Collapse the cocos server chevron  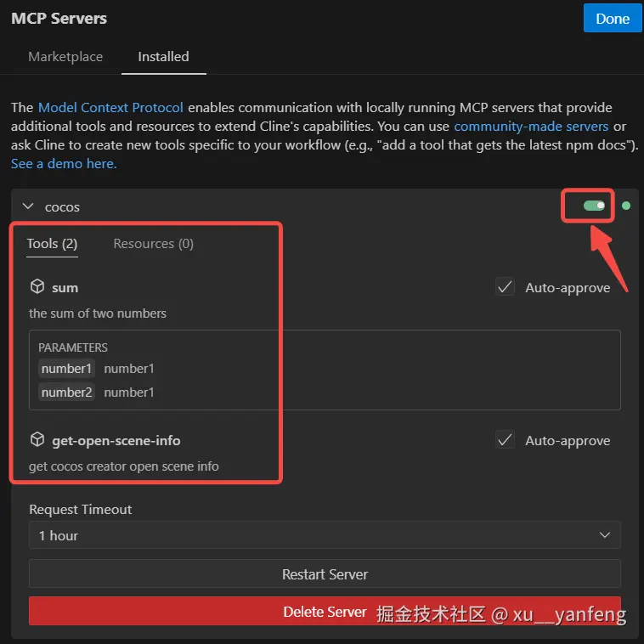click(x=28, y=206)
